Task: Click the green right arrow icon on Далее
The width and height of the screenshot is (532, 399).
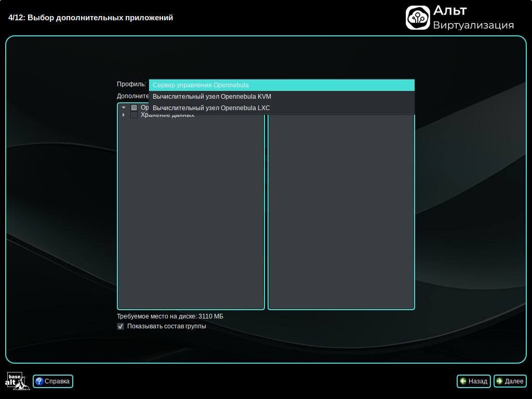Action: (499, 381)
